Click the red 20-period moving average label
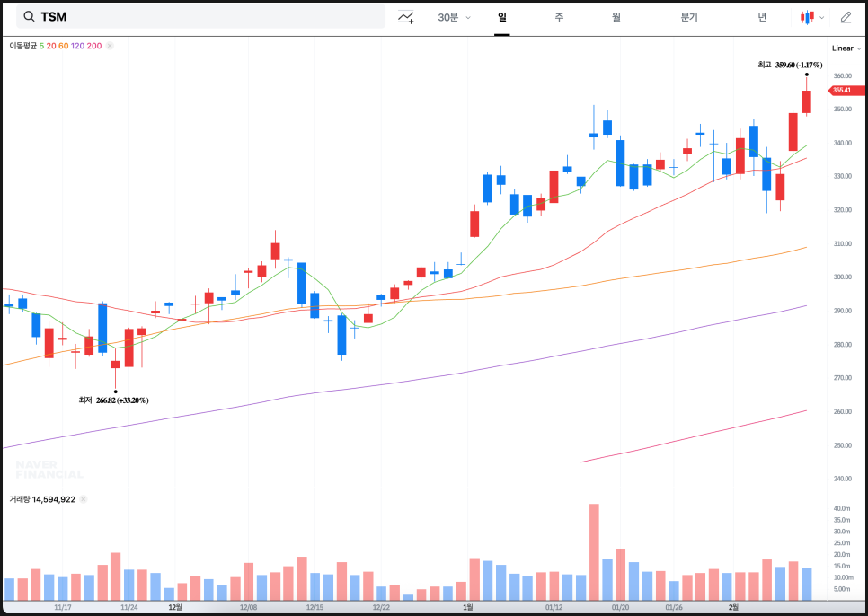 tap(51, 46)
